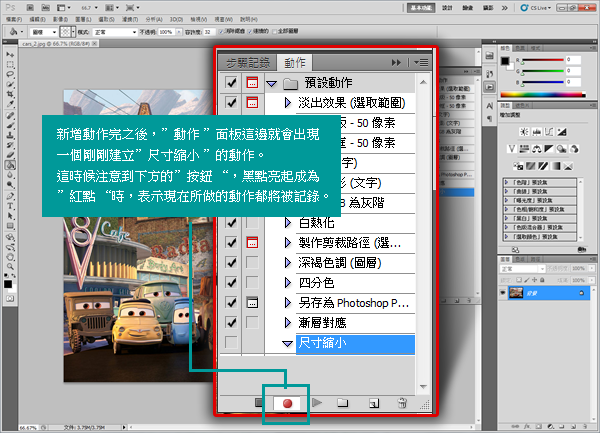Toggle the 漸層對應 action checkmark

click(x=231, y=322)
